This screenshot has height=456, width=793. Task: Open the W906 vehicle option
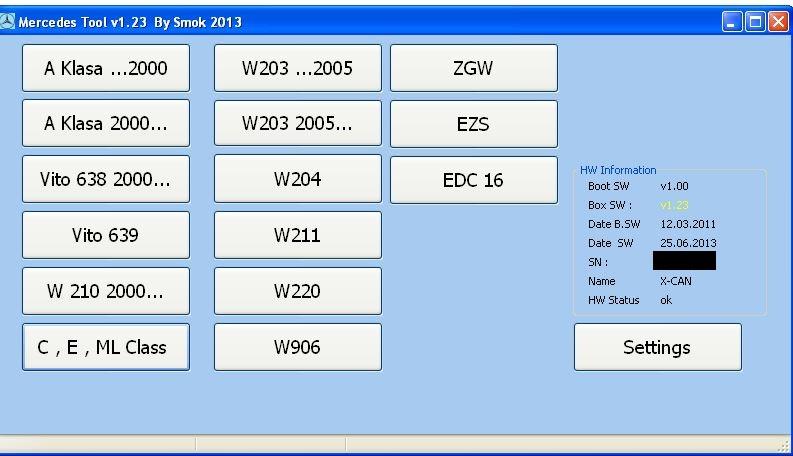click(298, 347)
